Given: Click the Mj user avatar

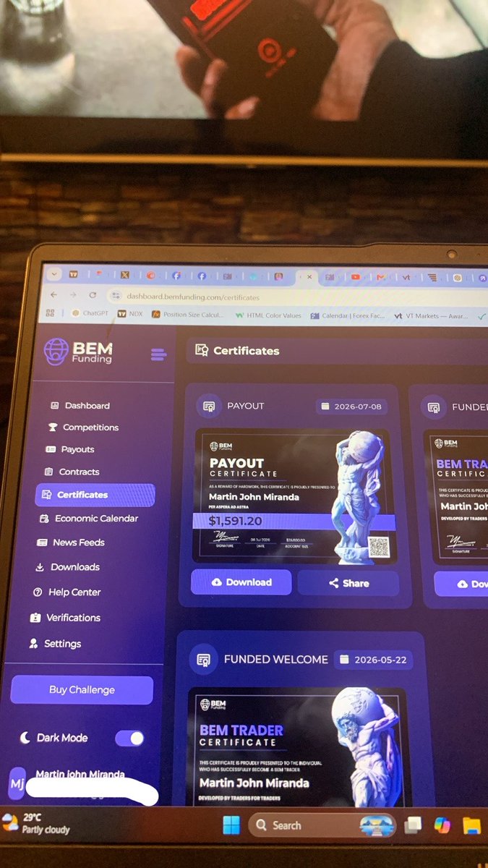Looking at the screenshot, I should pyautogui.click(x=17, y=783).
